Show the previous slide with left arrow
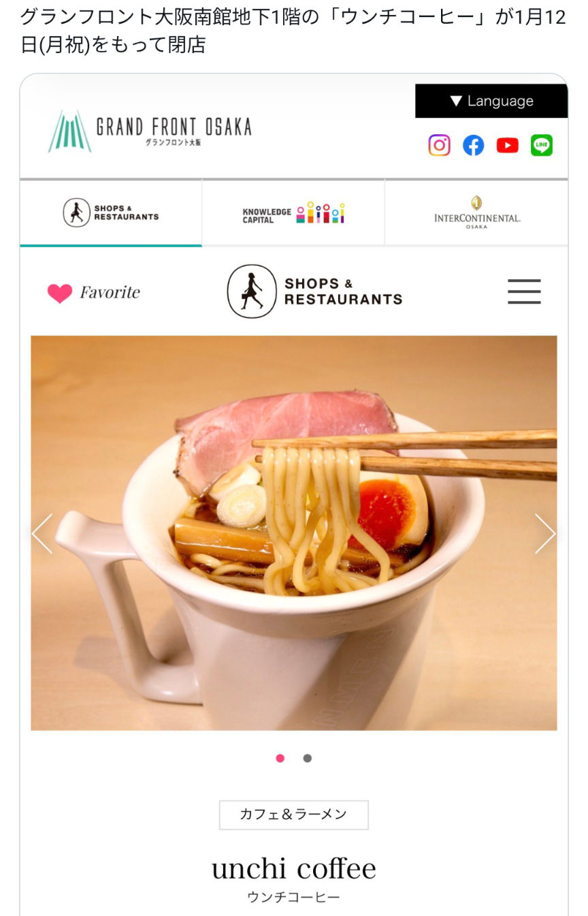 [x=42, y=533]
